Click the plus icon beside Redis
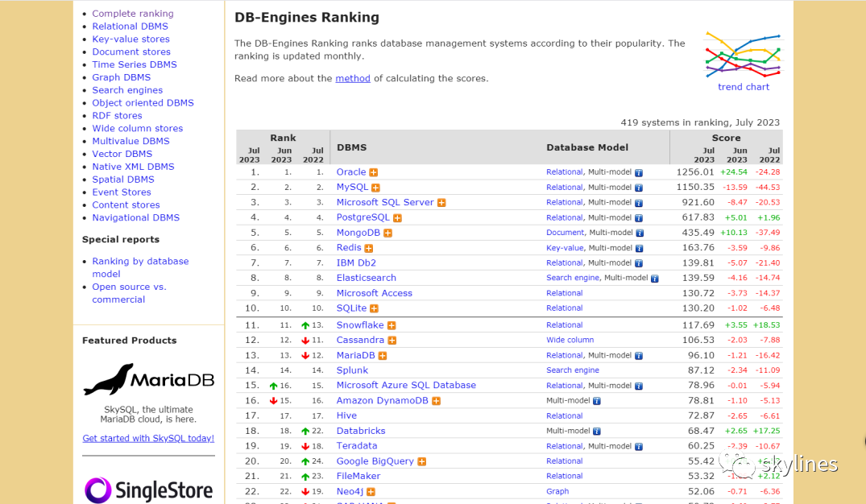Viewport: 866px width, 504px height. (368, 249)
